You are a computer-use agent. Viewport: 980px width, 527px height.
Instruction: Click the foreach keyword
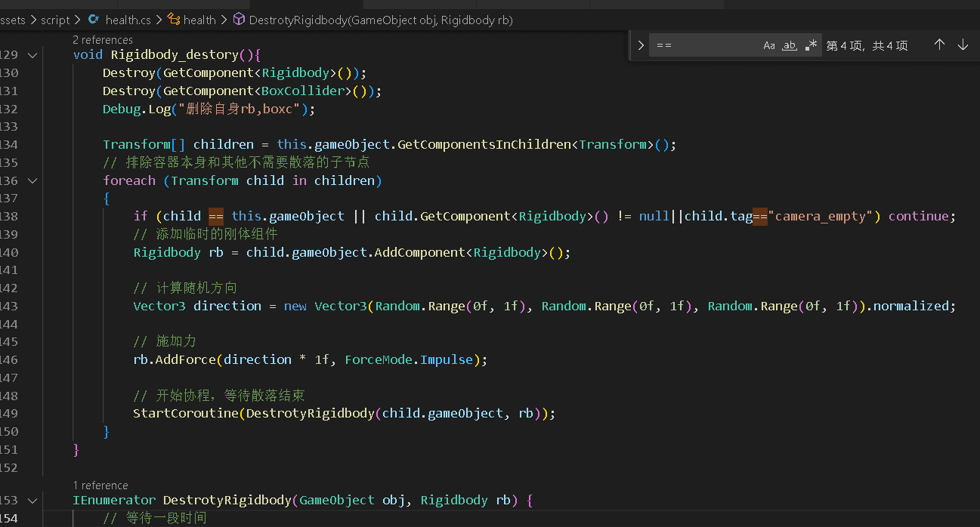click(x=129, y=180)
